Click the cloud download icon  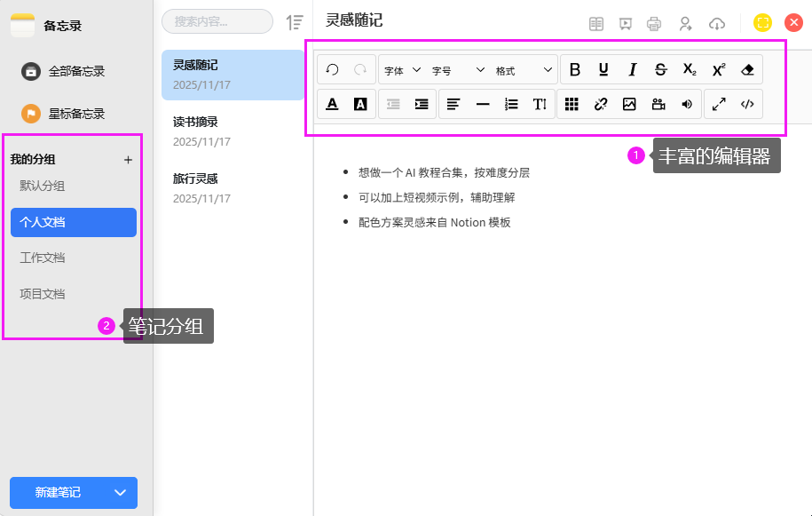click(x=717, y=24)
